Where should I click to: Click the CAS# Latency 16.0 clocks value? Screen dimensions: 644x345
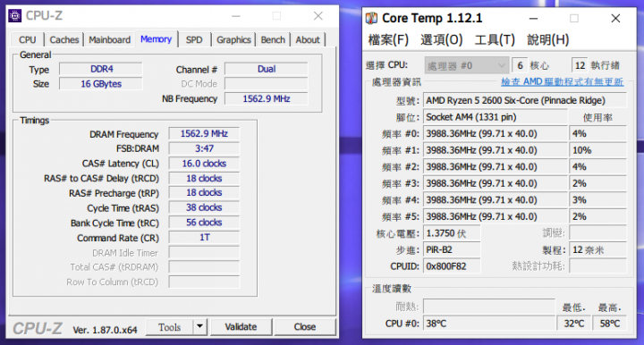tap(204, 164)
